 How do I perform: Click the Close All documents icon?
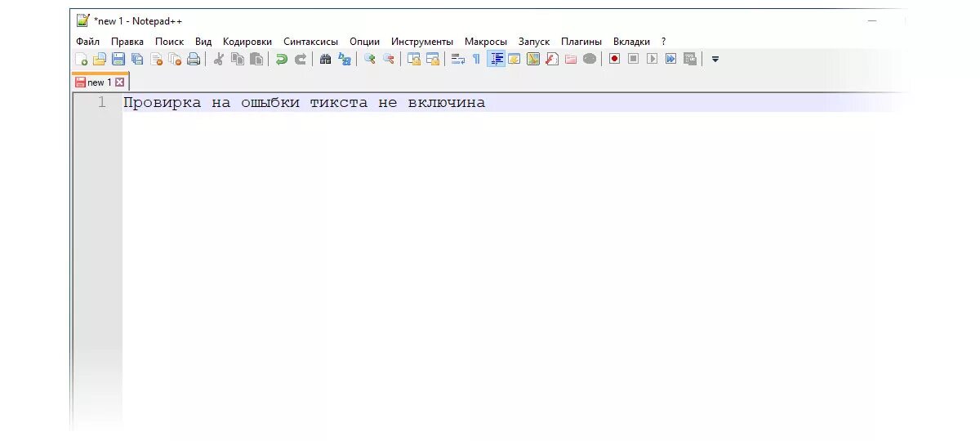point(175,59)
